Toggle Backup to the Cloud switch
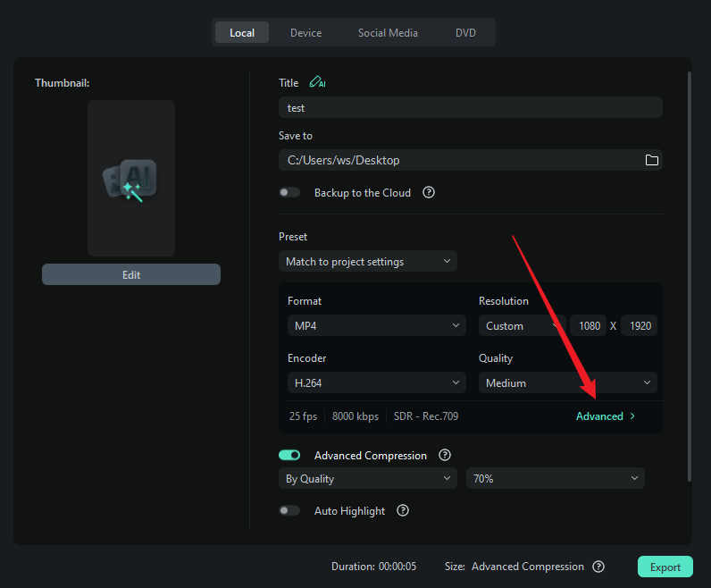Viewport: 711px width, 588px height. tap(289, 192)
